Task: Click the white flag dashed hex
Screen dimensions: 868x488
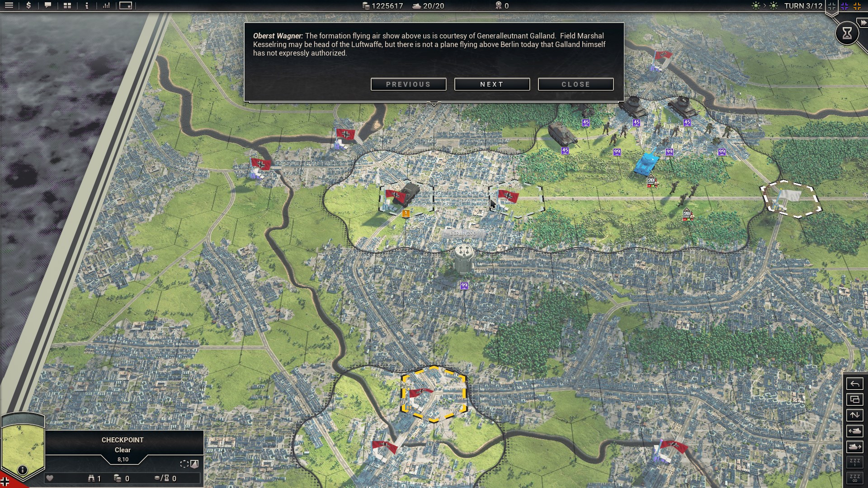Action: pyautogui.click(x=791, y=199)
